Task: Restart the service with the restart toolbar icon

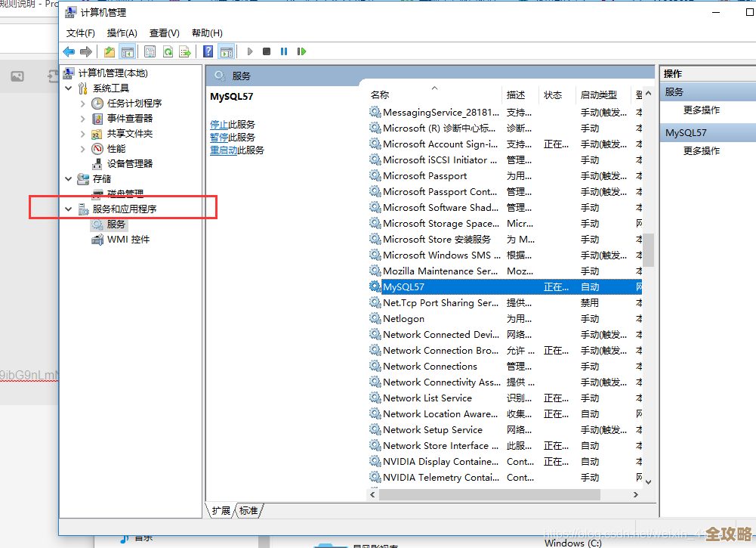Action: click(301, 51)
